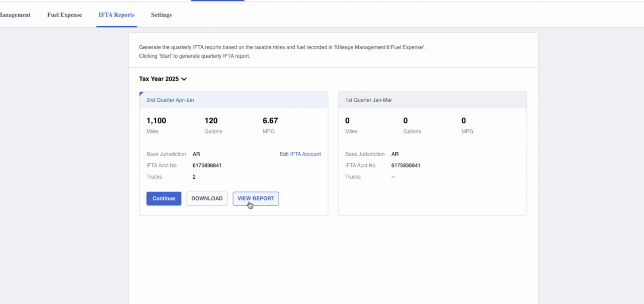
Task: Click Base Jurisdiction AR in 2nd Quarter card
Action: click(x=196, y=154)
